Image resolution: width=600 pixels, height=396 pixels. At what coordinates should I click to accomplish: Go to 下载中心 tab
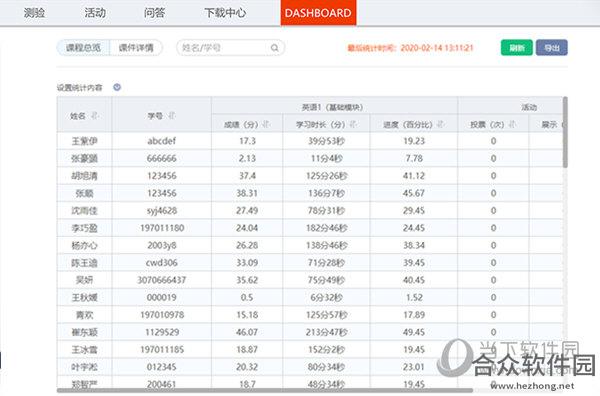tap(225, 13)
